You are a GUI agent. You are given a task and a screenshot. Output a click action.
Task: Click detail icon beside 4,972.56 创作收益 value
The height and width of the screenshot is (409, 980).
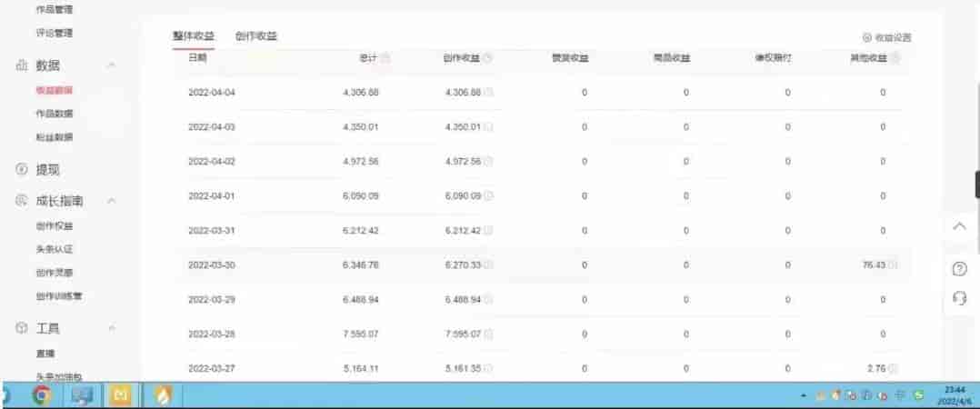(488, 162)
